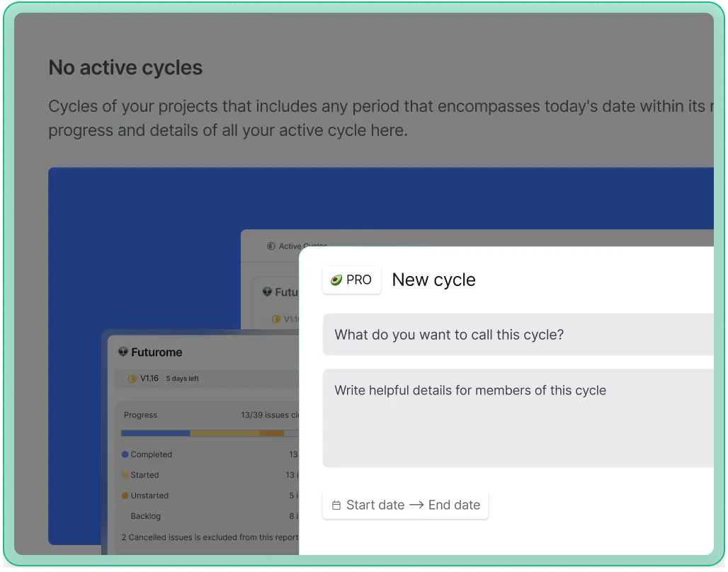Focus the cycle name input field

[x=517, y=335]
